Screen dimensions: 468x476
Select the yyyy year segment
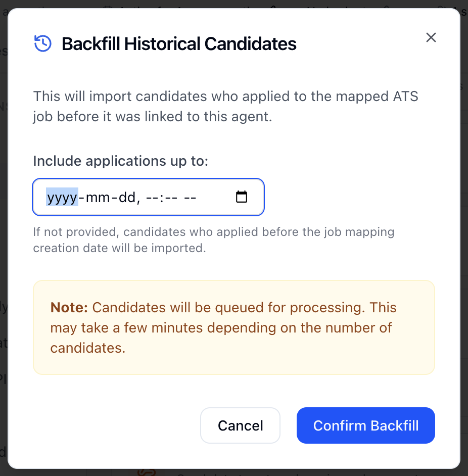tap(62, 197)
